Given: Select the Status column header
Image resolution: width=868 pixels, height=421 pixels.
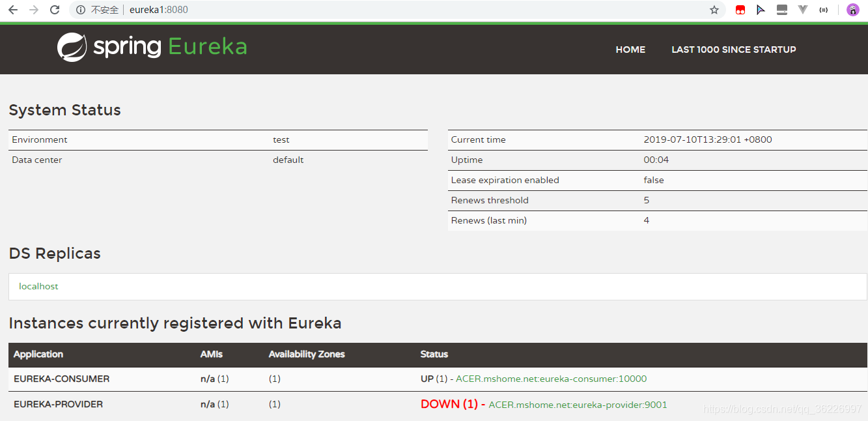Looking at the screenshot, I should tap(434, 354).
